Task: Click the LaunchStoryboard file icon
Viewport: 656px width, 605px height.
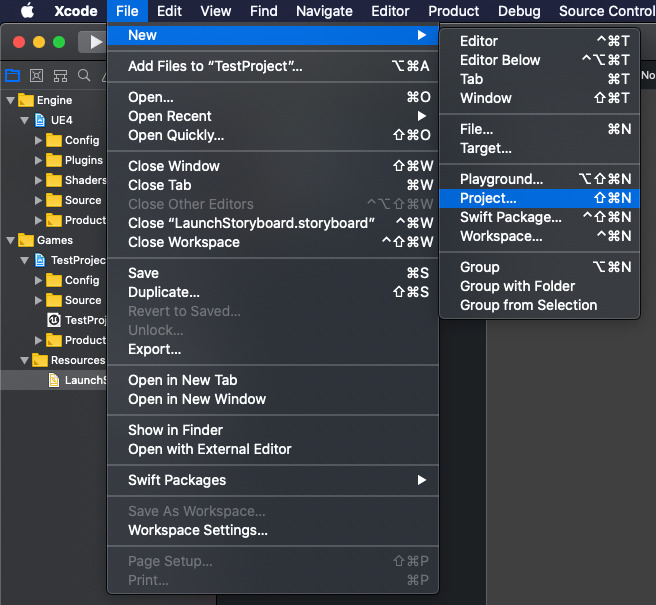Action: [x=54, y=380]
